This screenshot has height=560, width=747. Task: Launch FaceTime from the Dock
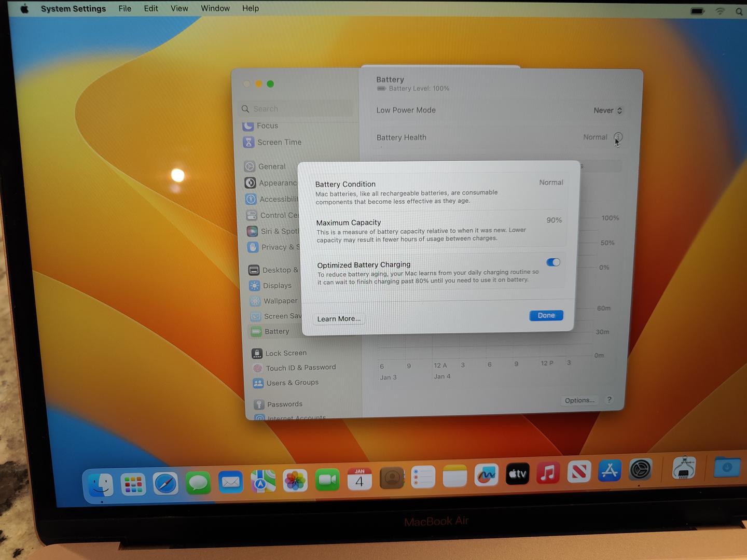[327, 480]
